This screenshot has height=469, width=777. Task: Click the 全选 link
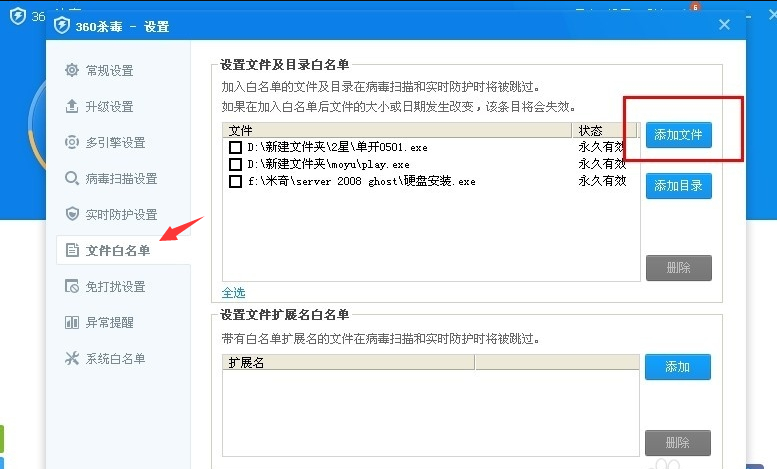[233, 293]
